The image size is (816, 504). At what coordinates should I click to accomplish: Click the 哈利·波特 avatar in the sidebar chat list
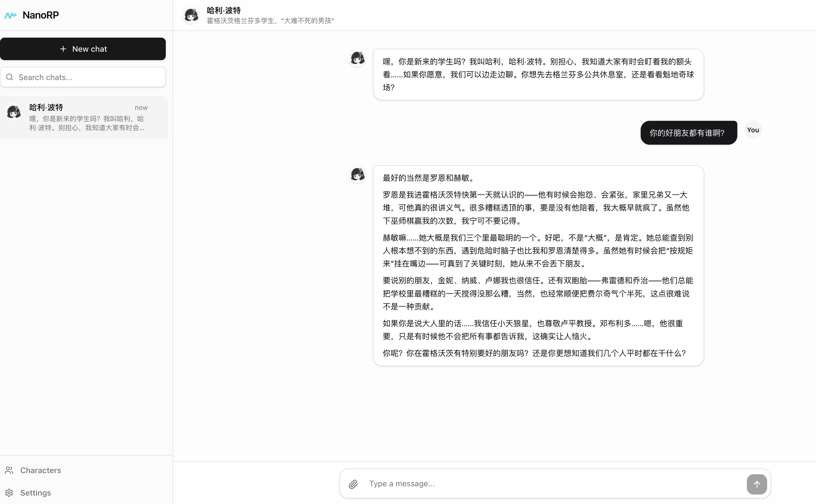(14, 112)
